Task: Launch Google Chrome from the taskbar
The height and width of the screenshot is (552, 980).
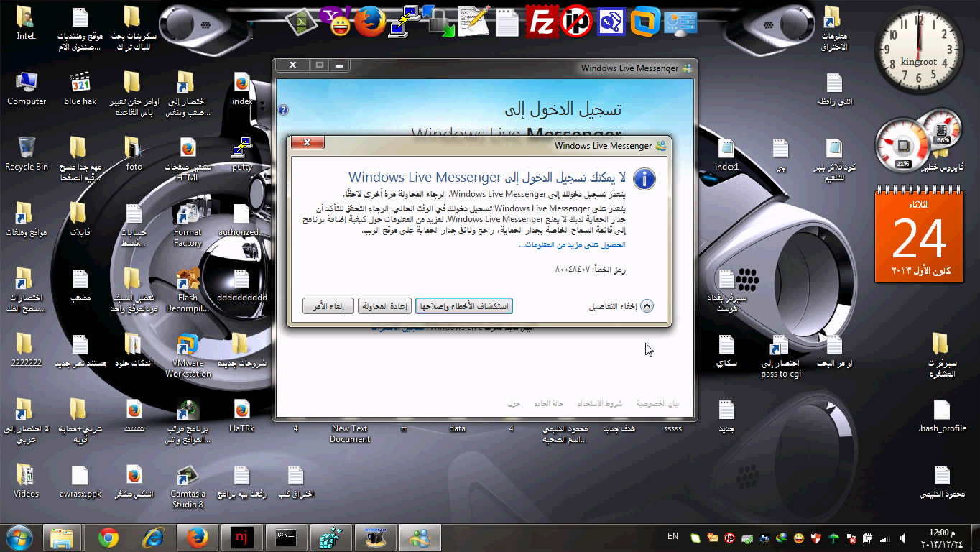Action: (108, 538)
